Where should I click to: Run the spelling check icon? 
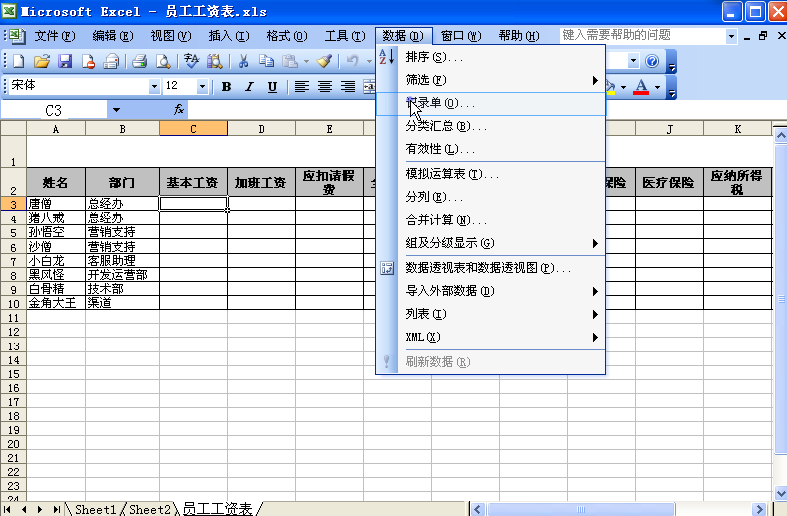tap(191, 61)
